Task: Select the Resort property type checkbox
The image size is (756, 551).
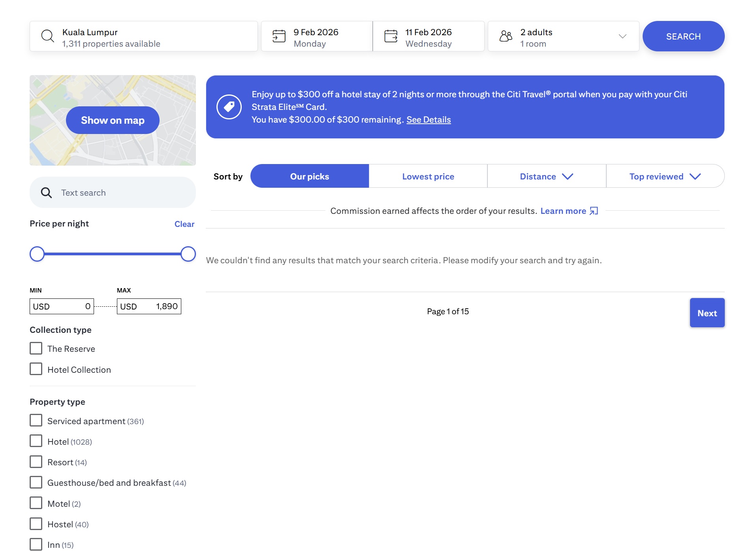Action: tap(36, 462)
